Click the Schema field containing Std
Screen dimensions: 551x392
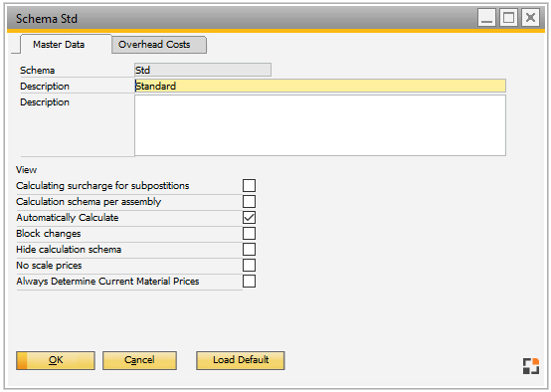203,70
